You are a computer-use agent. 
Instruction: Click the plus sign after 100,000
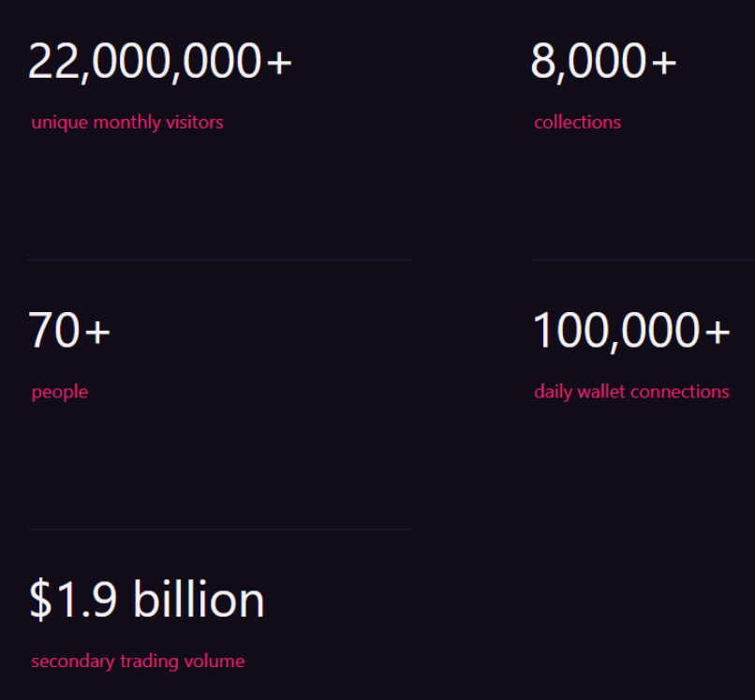coord(718,333)
